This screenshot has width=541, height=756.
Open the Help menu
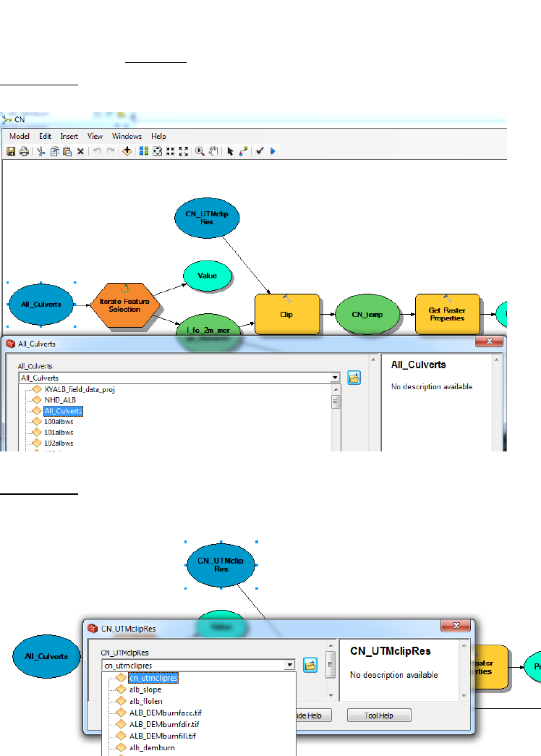[158, 137]
